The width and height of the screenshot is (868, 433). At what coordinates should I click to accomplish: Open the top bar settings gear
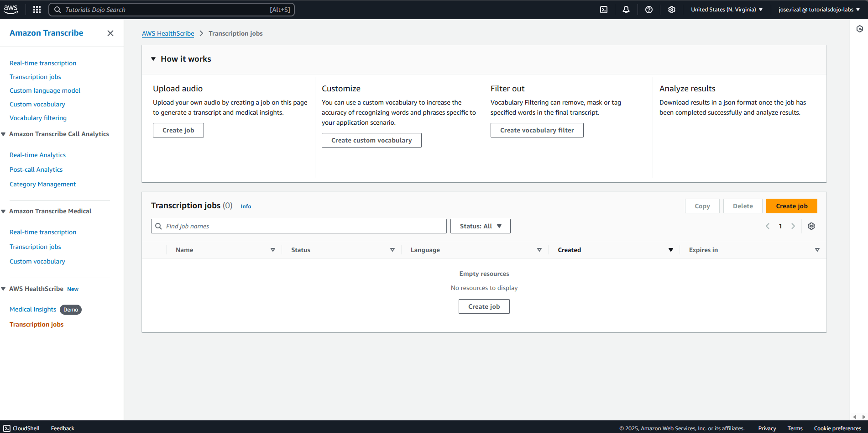[x=672, y=10]
